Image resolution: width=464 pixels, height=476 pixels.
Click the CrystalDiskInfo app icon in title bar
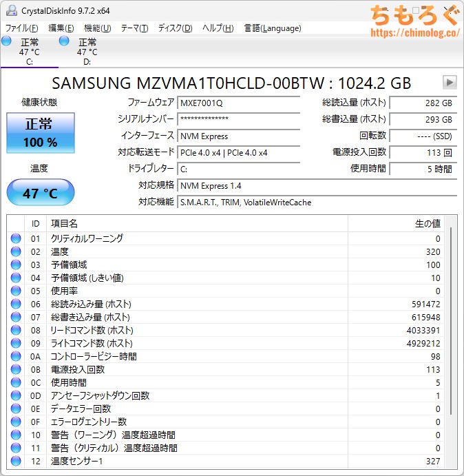[10, 11]
